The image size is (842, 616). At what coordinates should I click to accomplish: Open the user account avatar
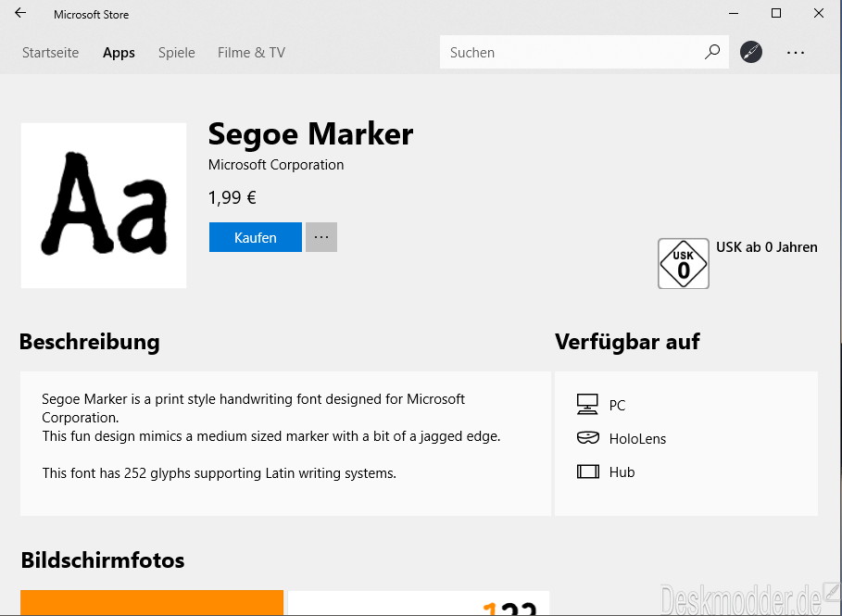coord(750,52)
